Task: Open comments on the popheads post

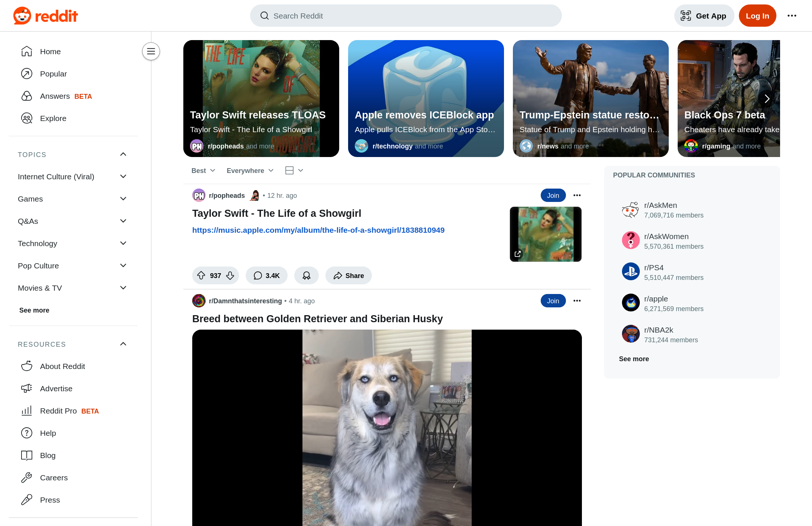Action: point(266,275)
